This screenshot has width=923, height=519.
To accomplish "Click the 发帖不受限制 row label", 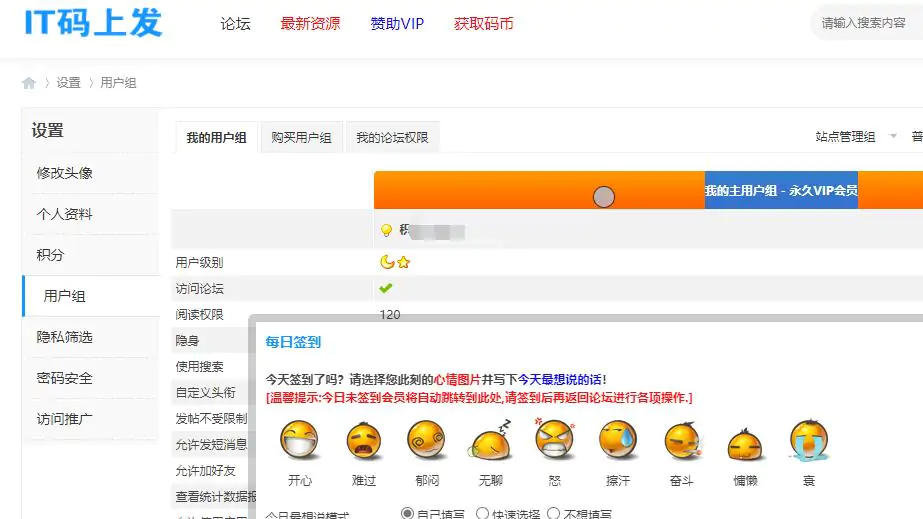I will (x=211, y=419).
